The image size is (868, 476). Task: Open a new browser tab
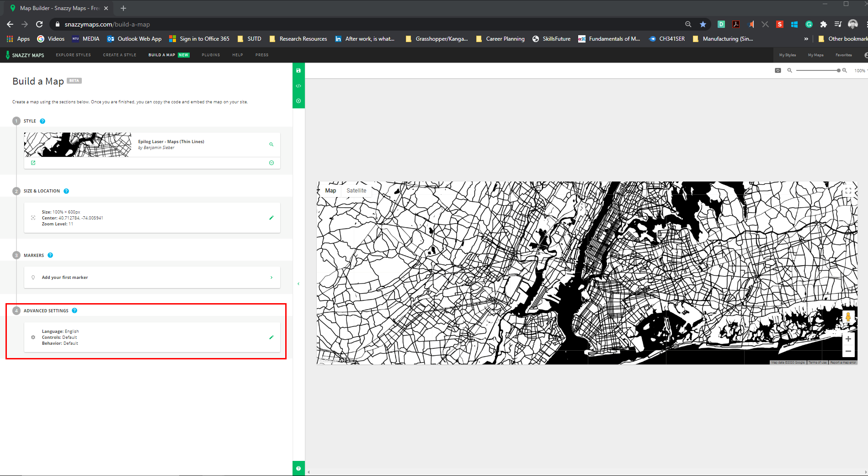click(123, 8)
